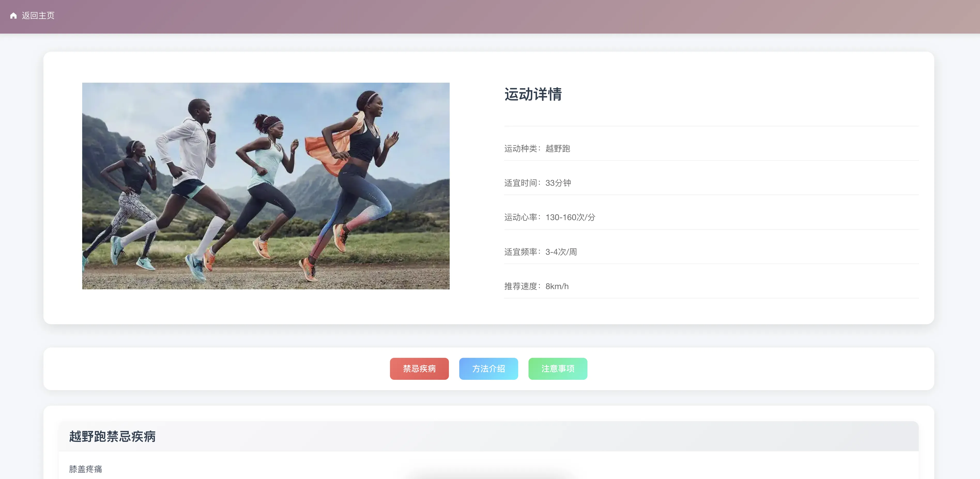Open the 禁忌疾病 tab button
The height and width of the screenshot is (479, 980).
coord(419,368)
